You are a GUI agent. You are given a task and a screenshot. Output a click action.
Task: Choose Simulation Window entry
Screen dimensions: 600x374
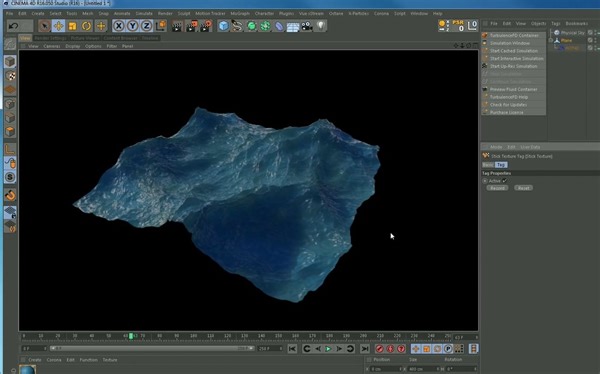pyautogui.click(x=514, y=43)
